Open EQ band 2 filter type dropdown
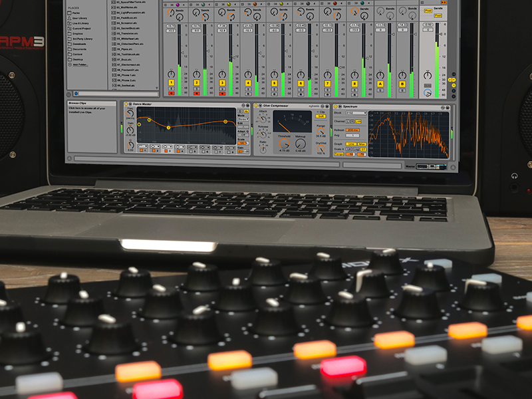Image resolution: width=532 pixels, height=399 pixels. pos(155,146)
